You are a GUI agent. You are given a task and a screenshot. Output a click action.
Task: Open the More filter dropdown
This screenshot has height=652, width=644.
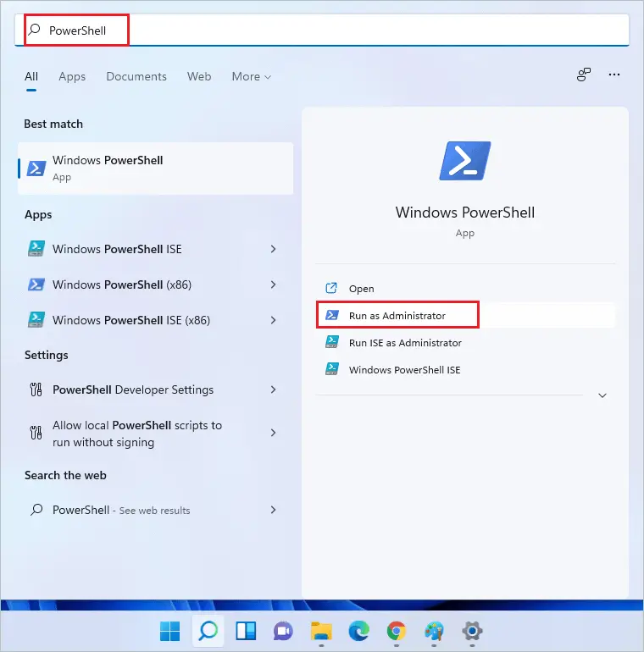click(251, 76)
